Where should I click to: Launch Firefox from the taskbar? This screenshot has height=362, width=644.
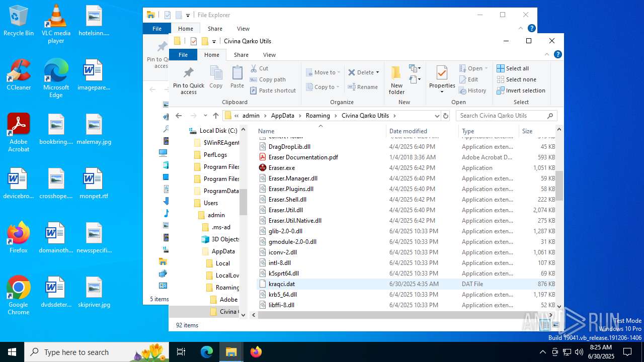[256, 352]
